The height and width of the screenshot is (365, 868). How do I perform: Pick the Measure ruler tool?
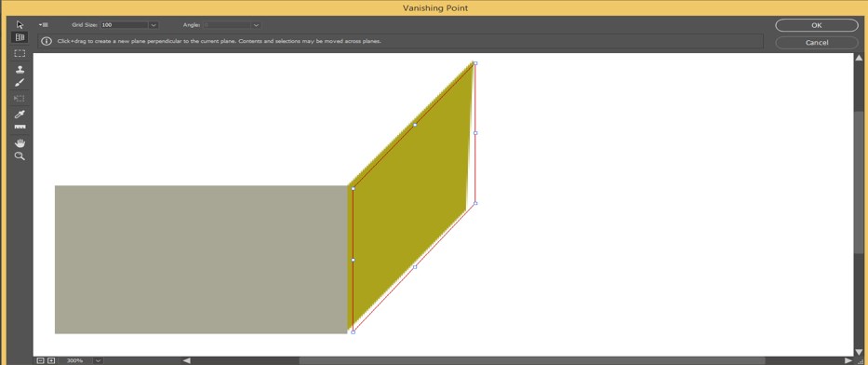(20, 128)
